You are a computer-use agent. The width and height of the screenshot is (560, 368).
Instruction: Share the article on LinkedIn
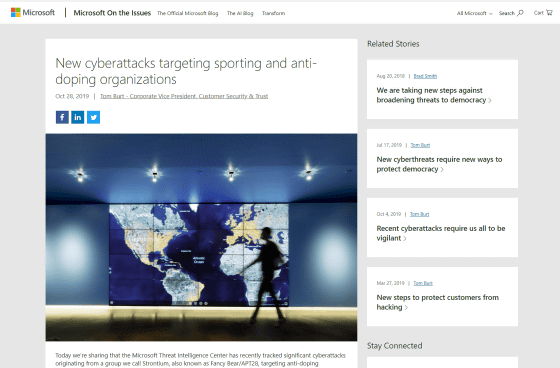tap(78, 117)
